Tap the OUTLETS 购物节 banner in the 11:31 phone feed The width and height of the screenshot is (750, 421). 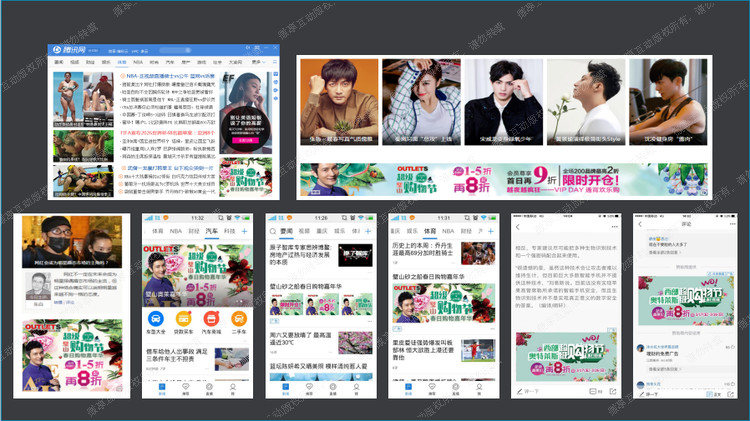(x=444, y=304)
